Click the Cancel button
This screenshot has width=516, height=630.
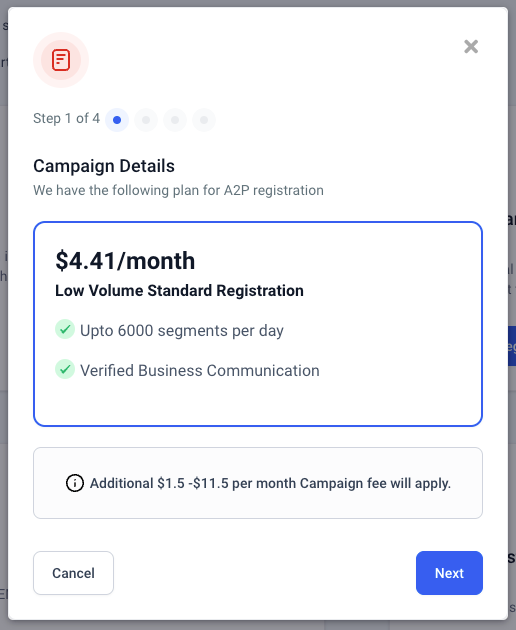[x=74, y=573]
